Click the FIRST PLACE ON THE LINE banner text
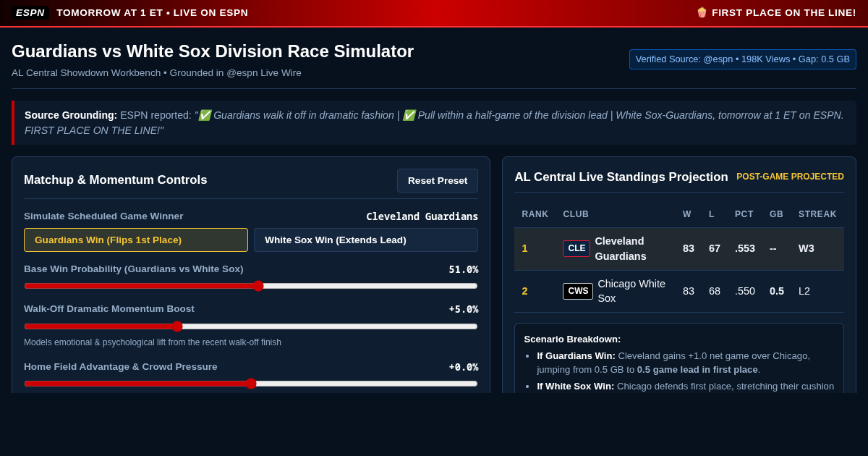The width and height of the screenshot is (868, 456). pyautogui.click(x=784, y=12)
